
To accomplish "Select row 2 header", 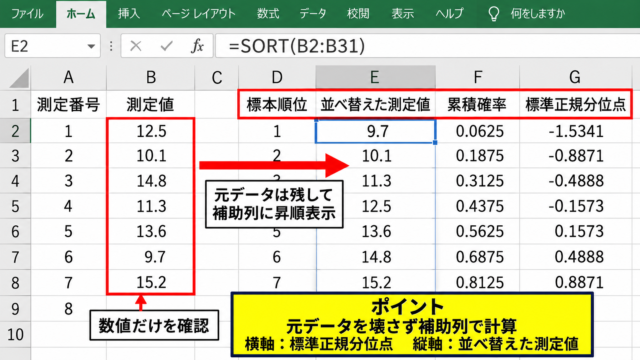I will coord(15,131).
